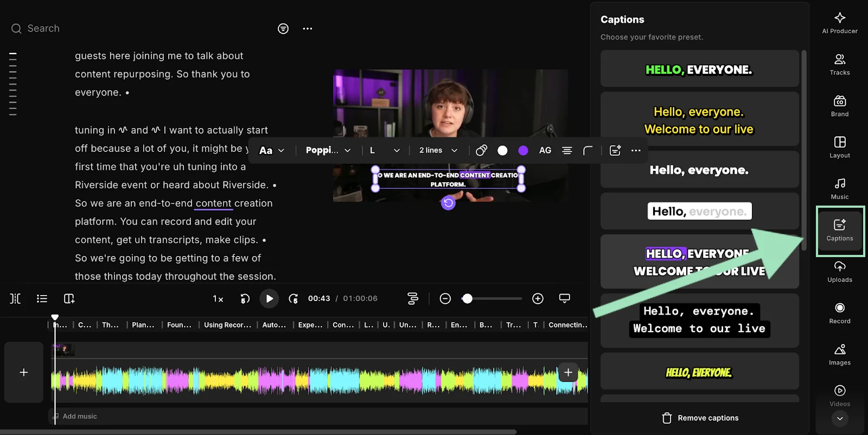Open the Record panel
This screenshot has height=435, width=868.
point(840,313)
